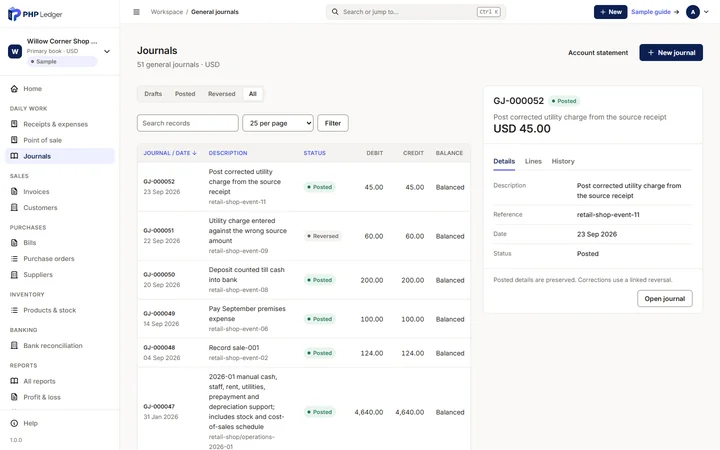
Task: Click the version 1.0.0 text
Action: [x=16, y=440]
